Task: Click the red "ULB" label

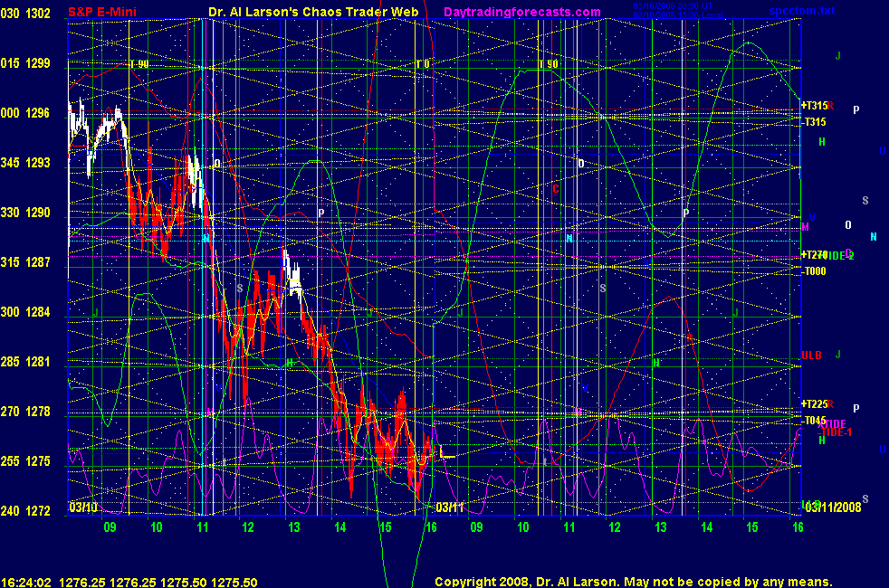Action: coord(811,356)
